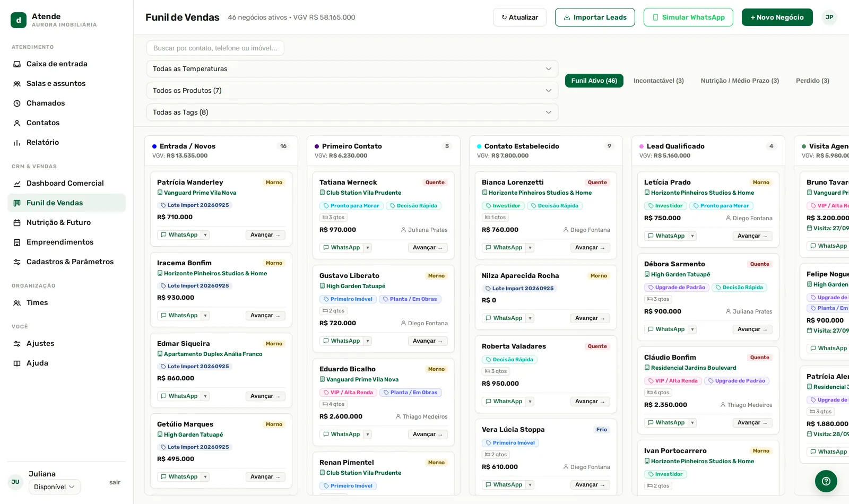Viewport: 849px width, 504px height.
Task: Open WhatsApp dropdown arrow on Tatiana Werneck card
Action: point(368,248)
